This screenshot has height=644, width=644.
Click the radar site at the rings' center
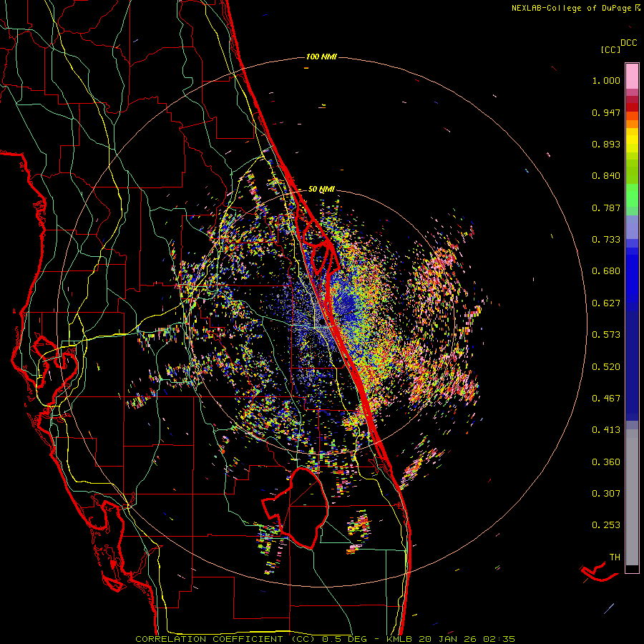click(321, 322)
